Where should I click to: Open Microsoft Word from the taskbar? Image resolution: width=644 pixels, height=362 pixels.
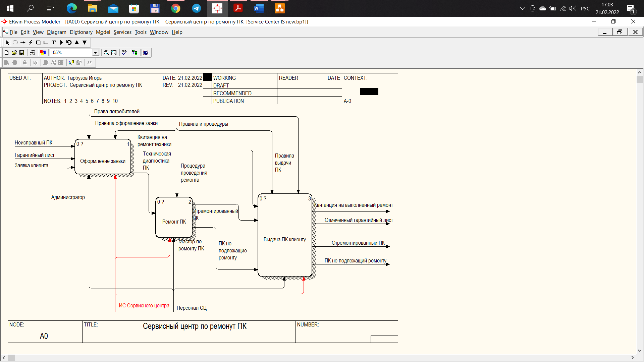point(259,8)
